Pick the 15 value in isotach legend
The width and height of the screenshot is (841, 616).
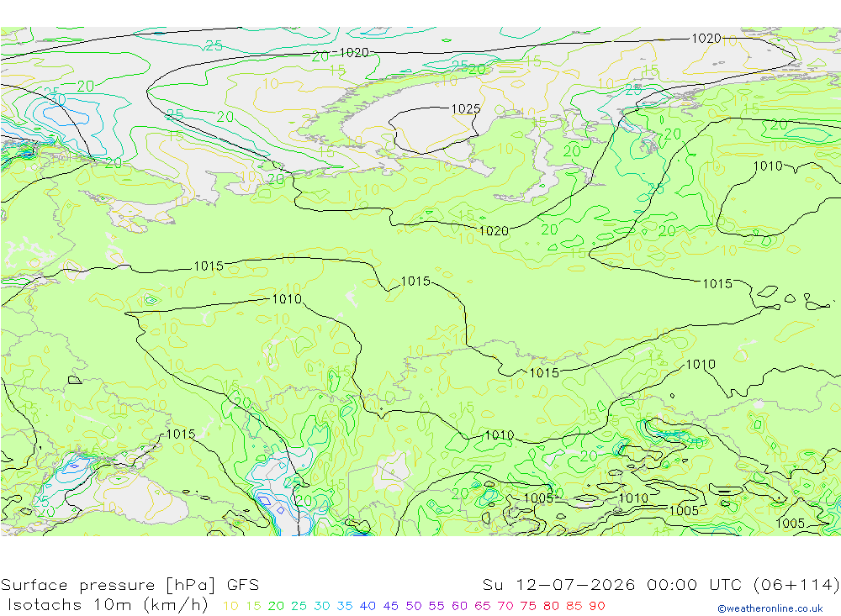point(253,606)
